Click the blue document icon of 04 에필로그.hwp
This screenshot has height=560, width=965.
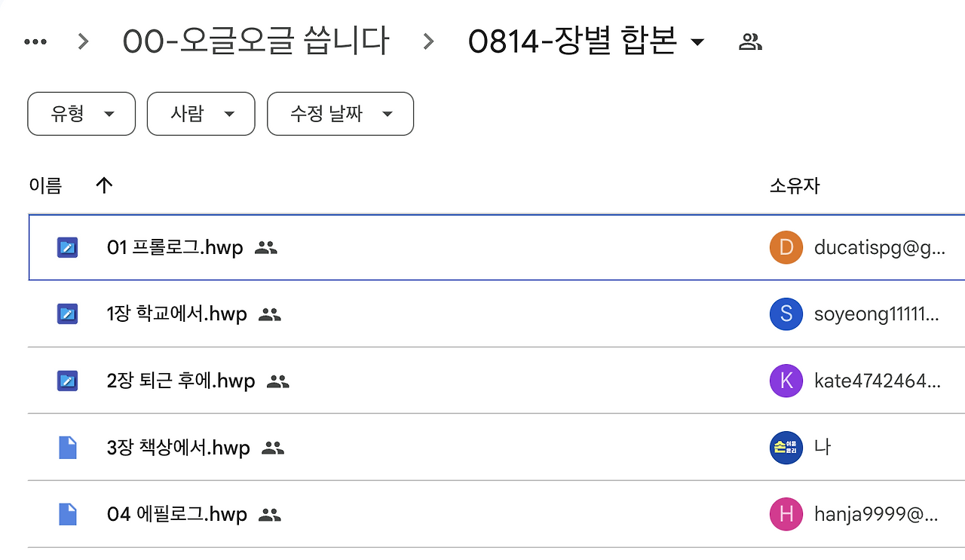pyautogui.click(x=68, y=515)
